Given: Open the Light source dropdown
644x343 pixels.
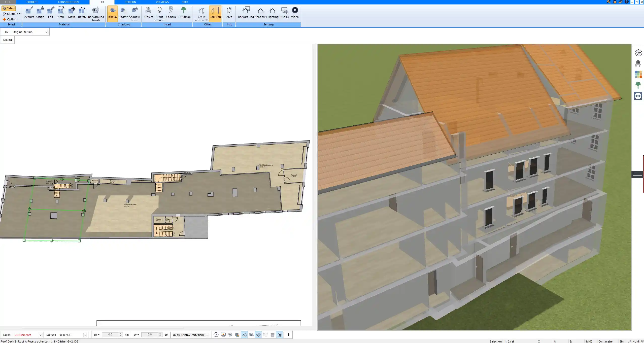Looking at the screenshot, I should [160, 14].
